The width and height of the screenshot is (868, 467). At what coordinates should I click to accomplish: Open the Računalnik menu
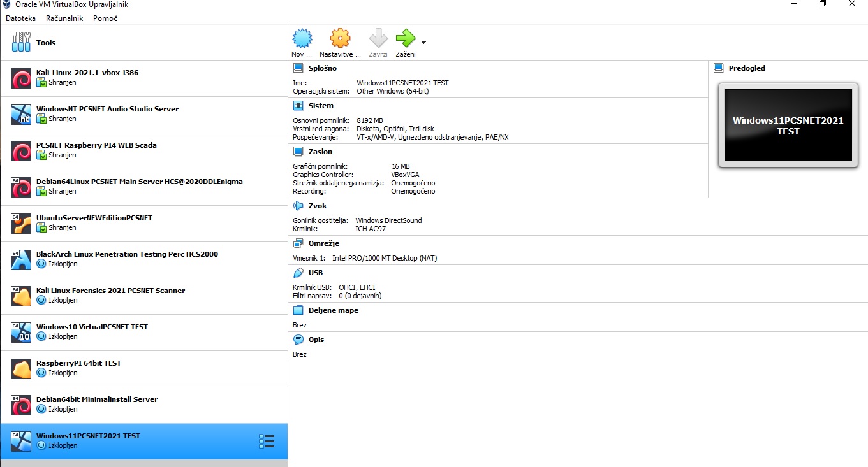pyautogui.click(x=64, y=18)
